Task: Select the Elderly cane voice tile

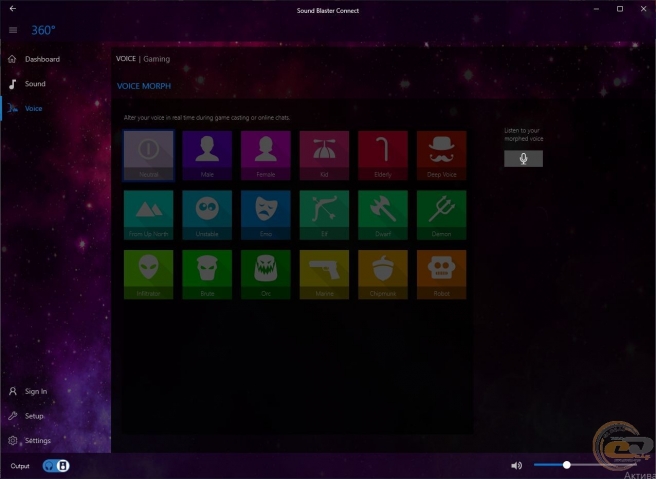Action: point(383,155)
